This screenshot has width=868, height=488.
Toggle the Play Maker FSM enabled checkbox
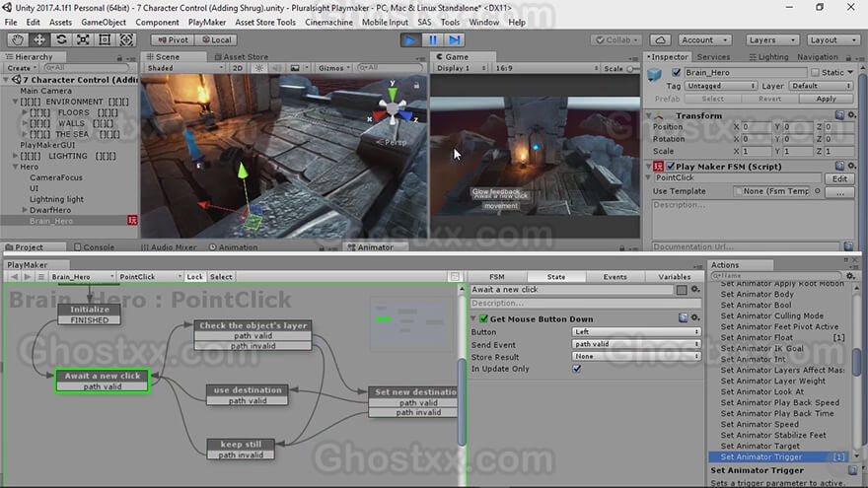tap(671, 166)
